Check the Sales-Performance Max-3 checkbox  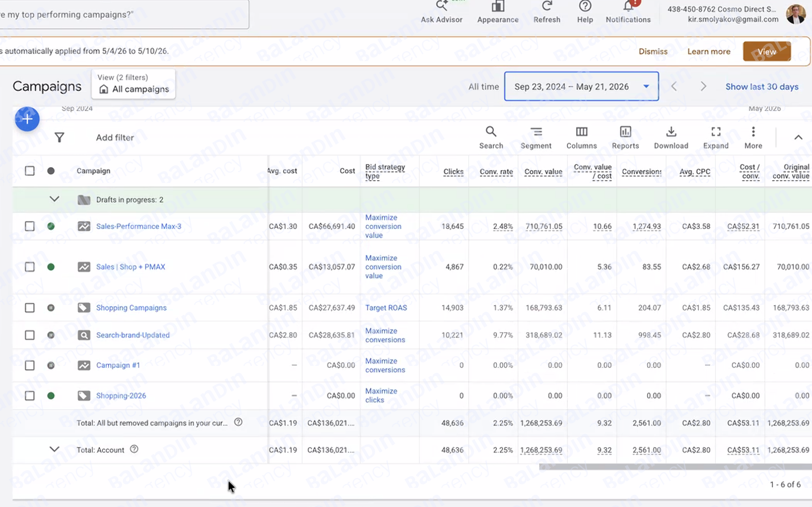(x=30, y=226)
